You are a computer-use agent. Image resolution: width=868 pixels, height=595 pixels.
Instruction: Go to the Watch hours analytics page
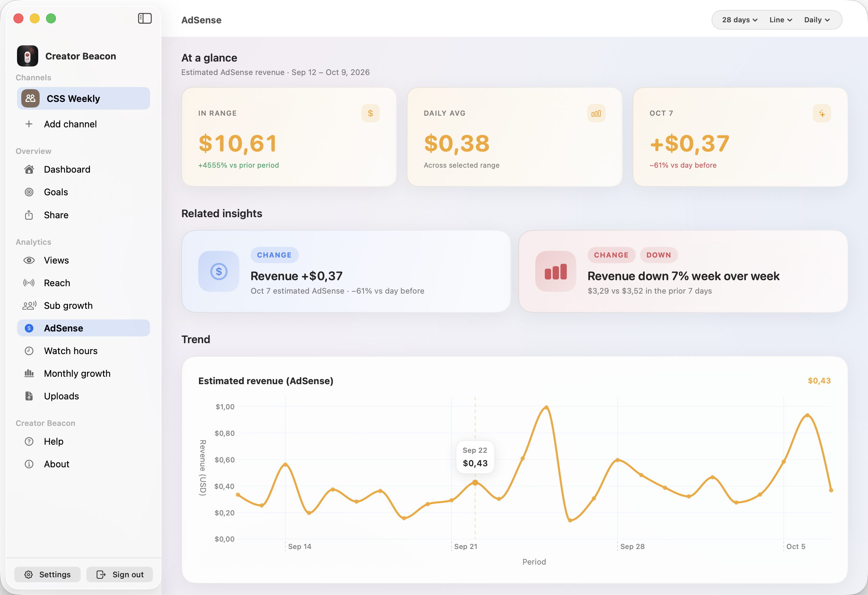point(83,351)
